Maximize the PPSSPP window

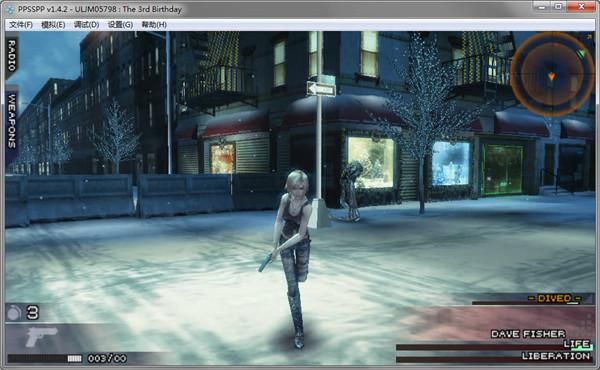coord(558,6)
